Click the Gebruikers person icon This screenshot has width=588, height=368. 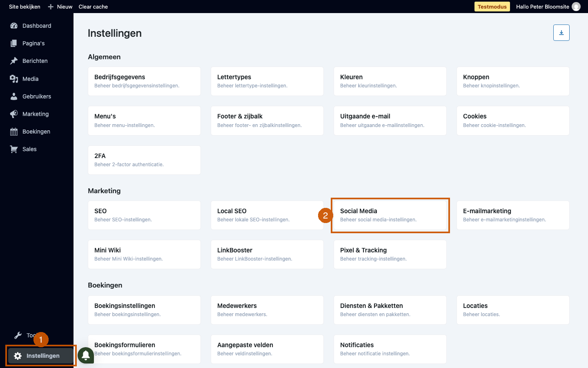tap(14, 96)
